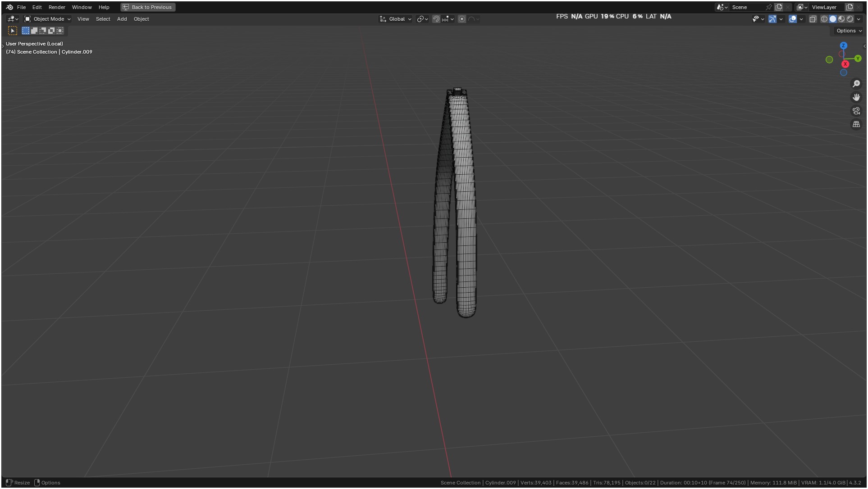The image size is (868, 489).
Task: Select wireframe viewport shading
Action: [x=824, y=19]
